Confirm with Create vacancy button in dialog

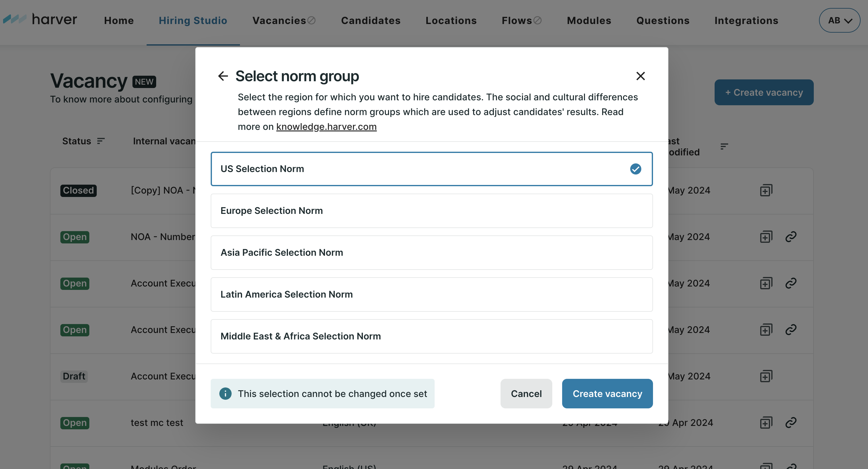point(607,394)
